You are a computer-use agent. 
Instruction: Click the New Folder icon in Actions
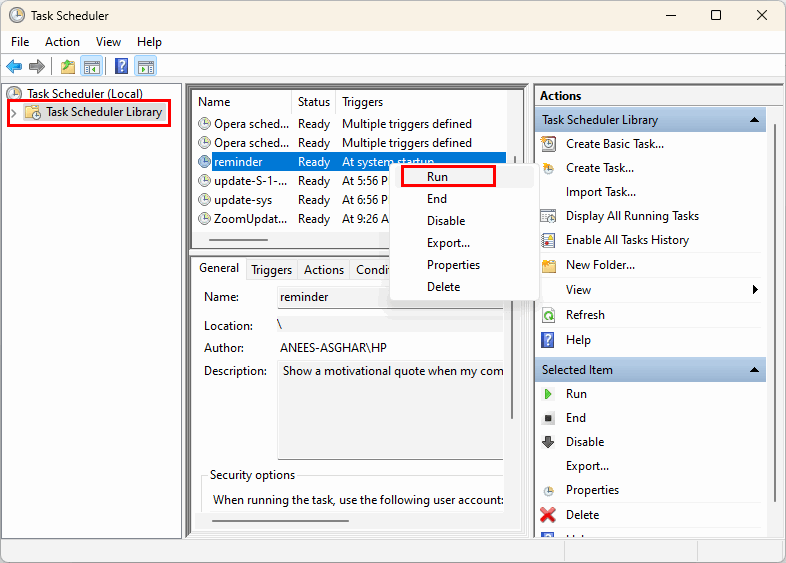[548, 265]
